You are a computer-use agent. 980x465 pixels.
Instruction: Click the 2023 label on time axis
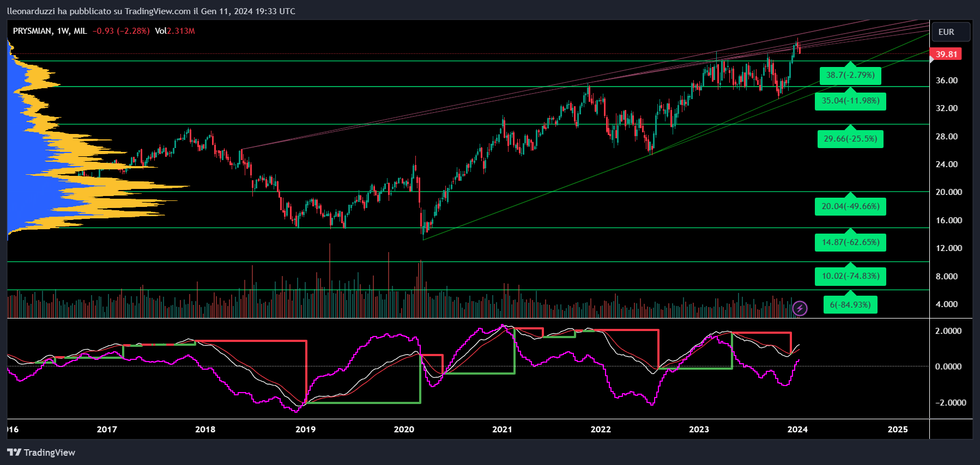tap(699, 429)
